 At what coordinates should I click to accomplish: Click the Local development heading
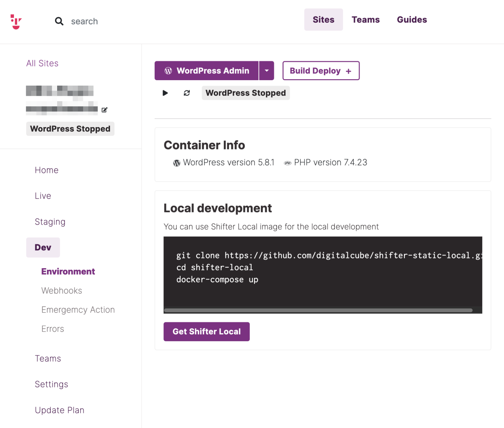click(x=218, y=208)
